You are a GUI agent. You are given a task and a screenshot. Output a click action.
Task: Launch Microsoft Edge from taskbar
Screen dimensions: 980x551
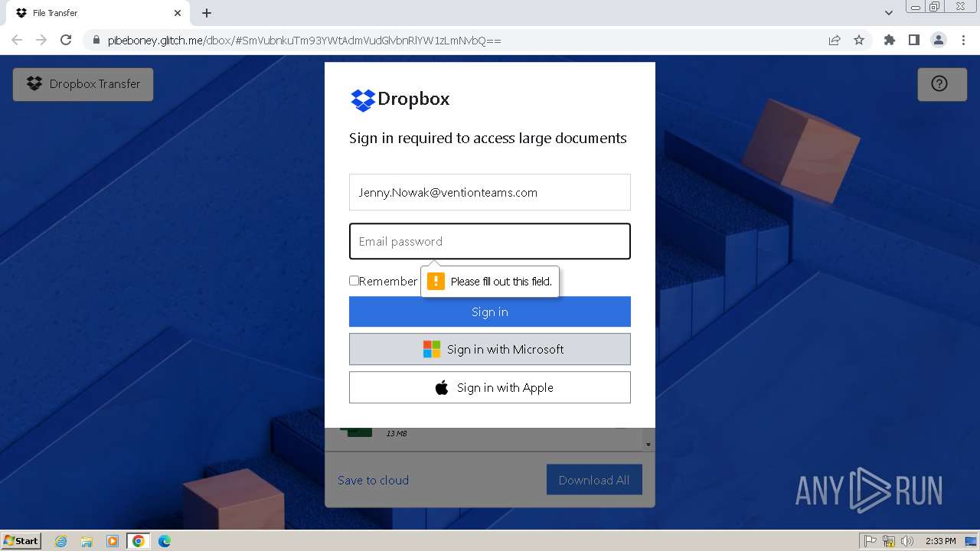pos(165,541)
